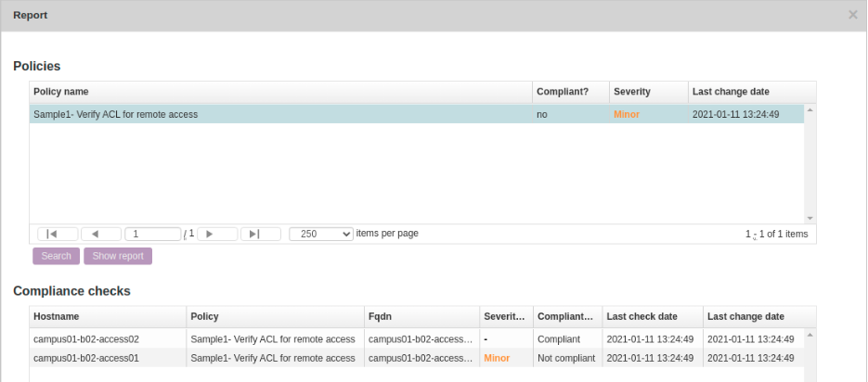Select Sample1- Verify ACL policy row
Viewport: 868px width, 382px height.
[x=279, y=115]
